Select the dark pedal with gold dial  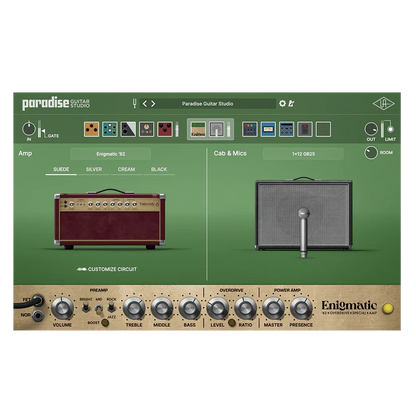(x=147, y=129)
